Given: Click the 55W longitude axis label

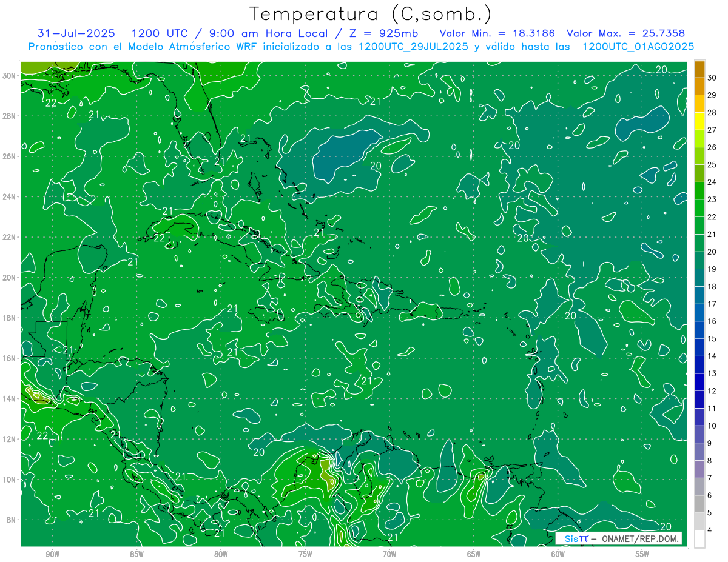Looking at the screenshot, I should pos(642,555).
